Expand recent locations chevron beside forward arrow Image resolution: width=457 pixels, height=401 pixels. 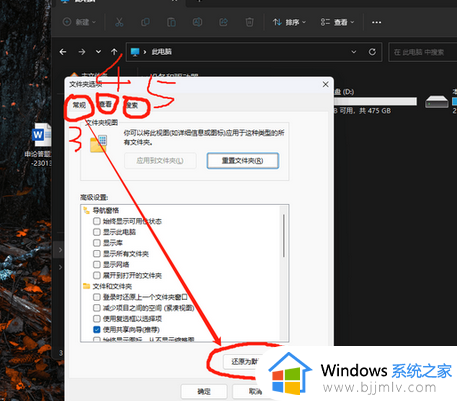(x=98, y=52)
